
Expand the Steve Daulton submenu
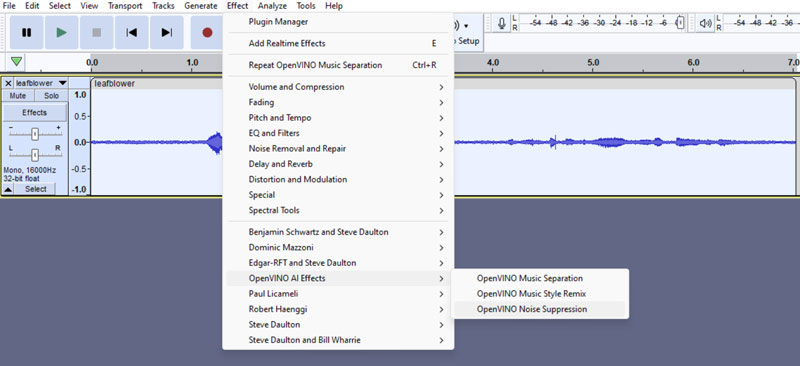(338, 325)
